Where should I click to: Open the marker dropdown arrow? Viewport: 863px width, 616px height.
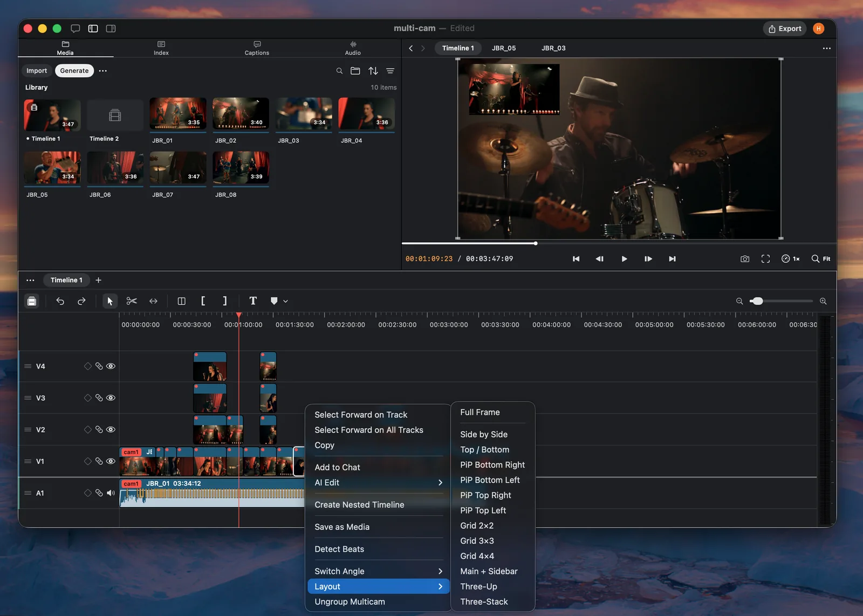point(286,302)
